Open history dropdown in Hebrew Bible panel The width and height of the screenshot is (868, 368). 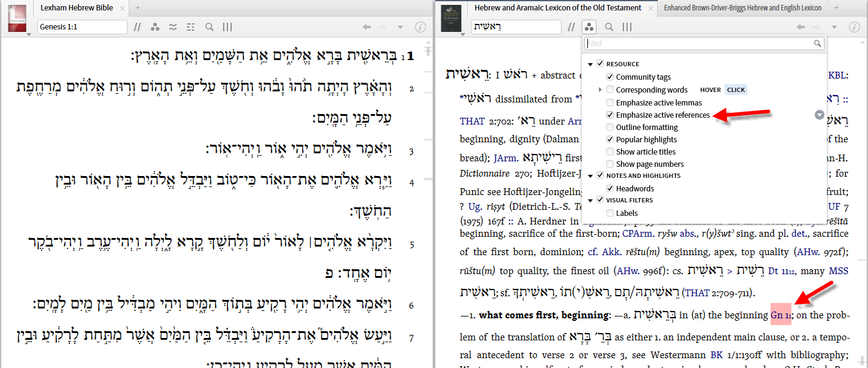400,27
